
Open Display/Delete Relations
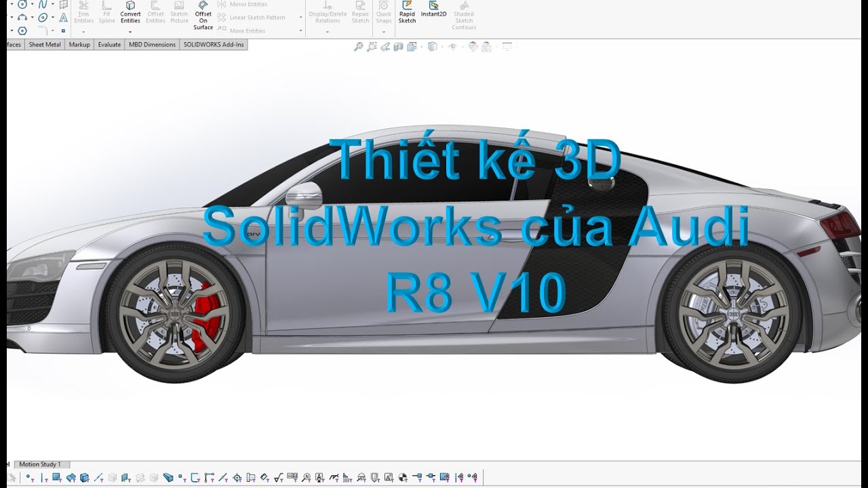328,14
